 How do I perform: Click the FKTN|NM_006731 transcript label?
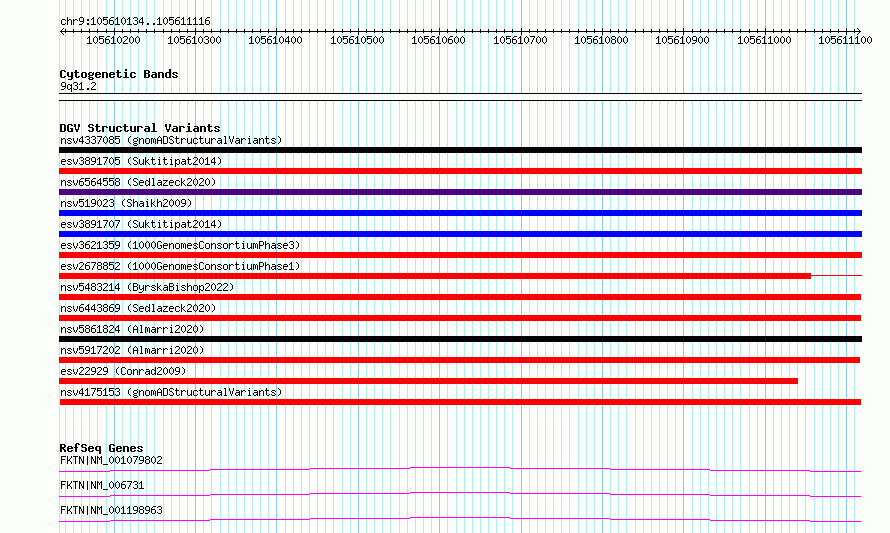[x=102, y=485]
